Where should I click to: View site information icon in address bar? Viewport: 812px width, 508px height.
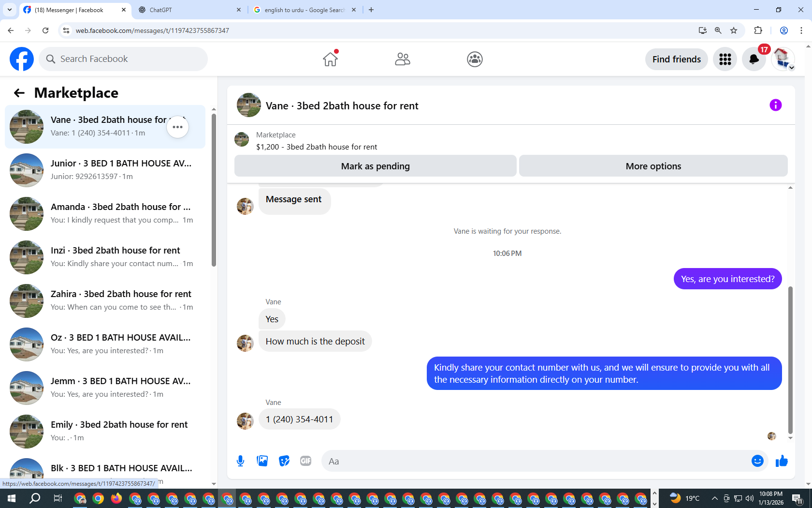[x=66, y=30]
